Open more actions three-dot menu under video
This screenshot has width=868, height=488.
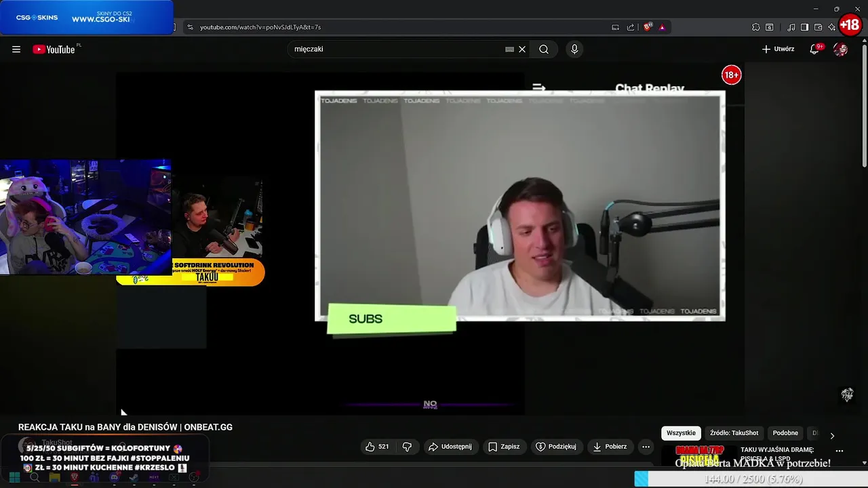646,447
